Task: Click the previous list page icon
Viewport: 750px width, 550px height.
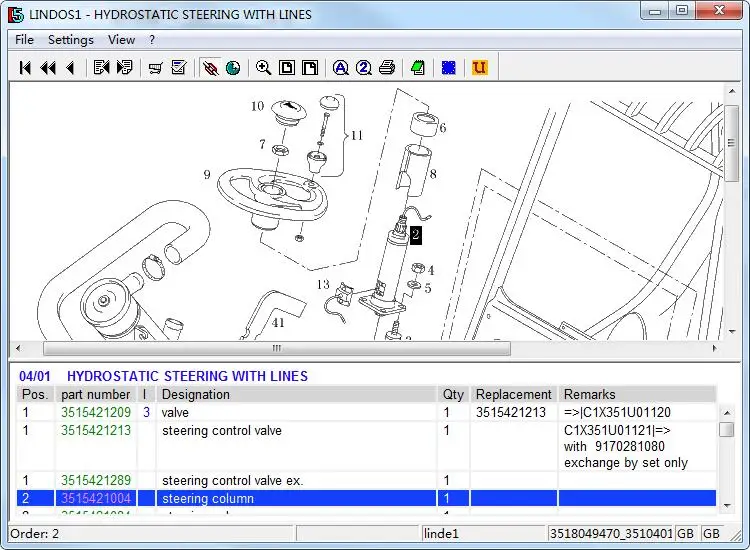Action: coord(101,67)
